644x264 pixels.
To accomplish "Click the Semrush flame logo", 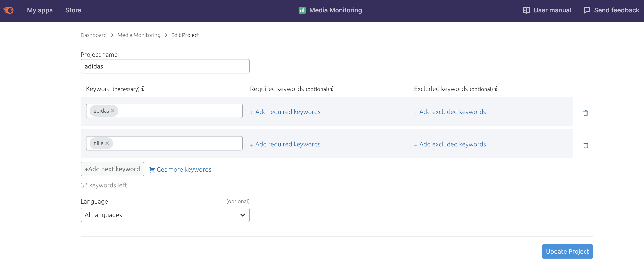I will pyautogui.click(x=9, y=10).
